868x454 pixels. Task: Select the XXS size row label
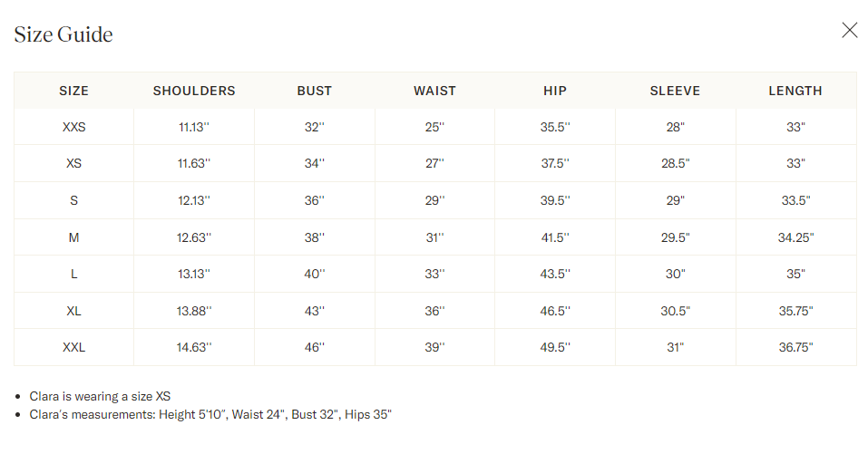[x=73, y=127]
